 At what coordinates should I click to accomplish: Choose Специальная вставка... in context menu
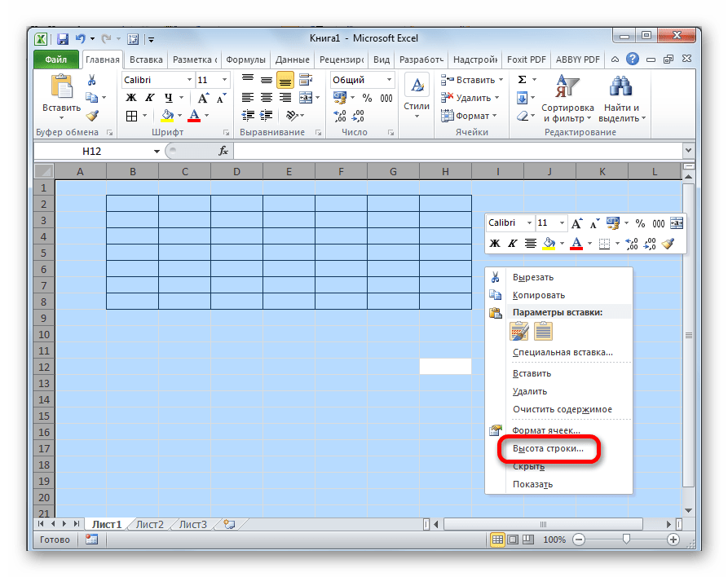tap(563, 352)
